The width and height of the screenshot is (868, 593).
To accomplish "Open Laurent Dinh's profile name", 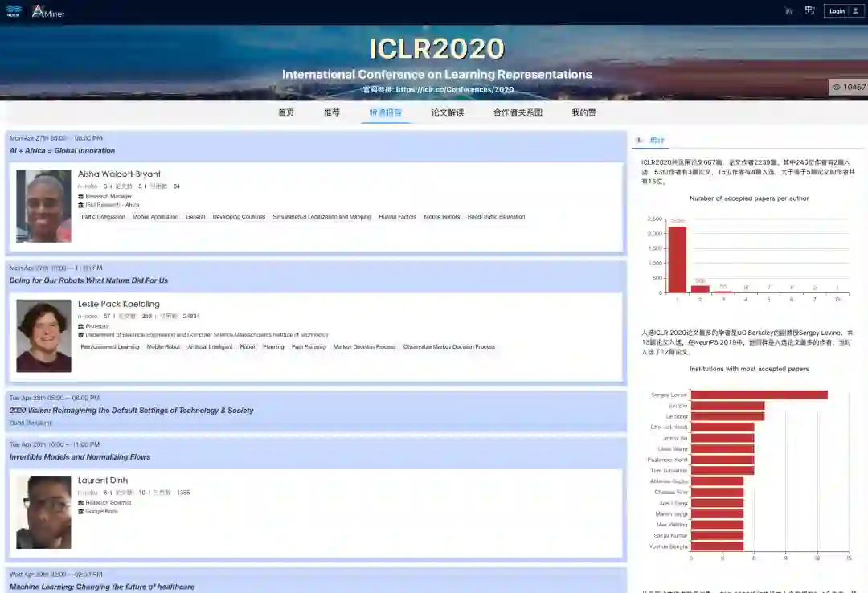I will (102, 480).
